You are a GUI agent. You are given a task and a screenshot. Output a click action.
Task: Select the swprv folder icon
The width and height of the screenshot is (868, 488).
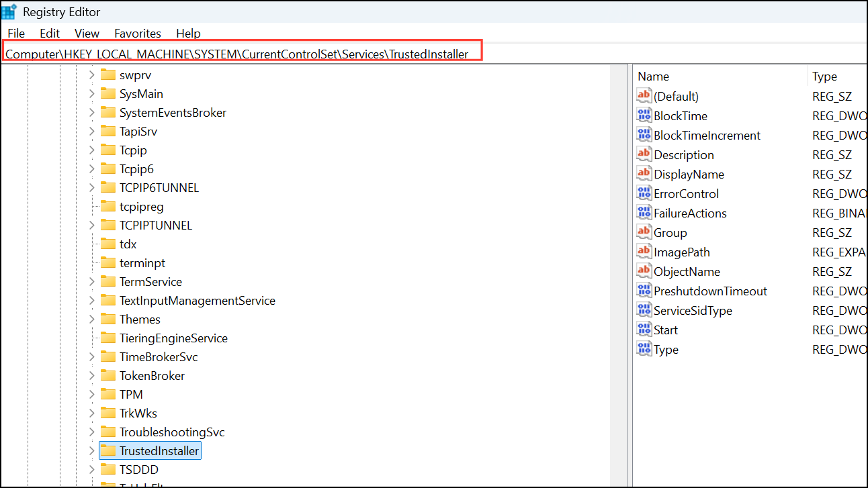pos(108,75)
